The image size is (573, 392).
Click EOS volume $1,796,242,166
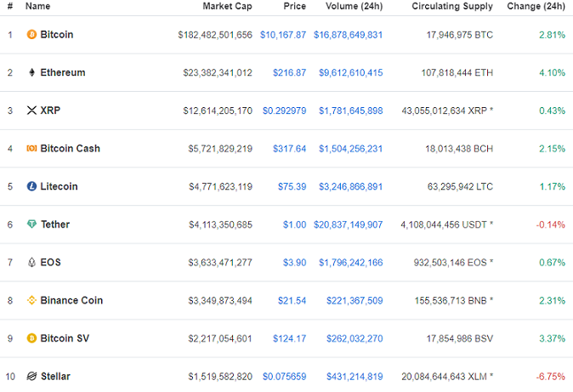[351, 263]
